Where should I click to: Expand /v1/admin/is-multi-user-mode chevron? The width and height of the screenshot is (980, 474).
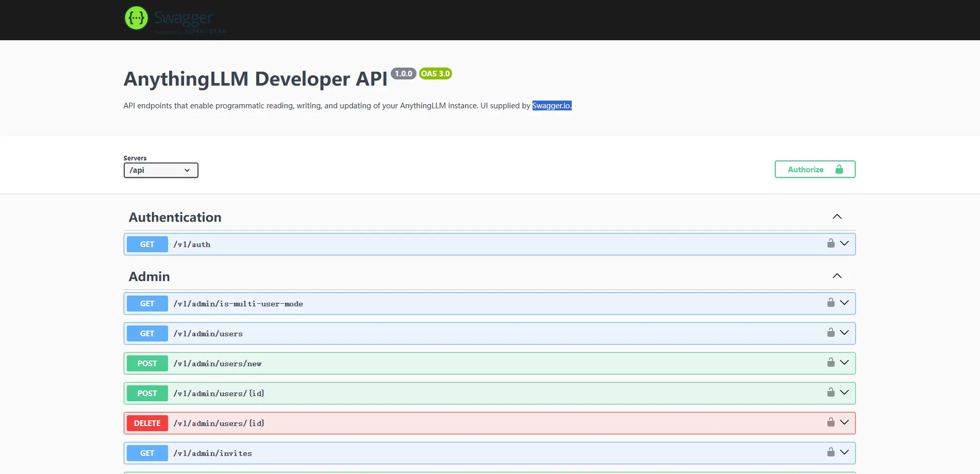[x=844, y=302]
